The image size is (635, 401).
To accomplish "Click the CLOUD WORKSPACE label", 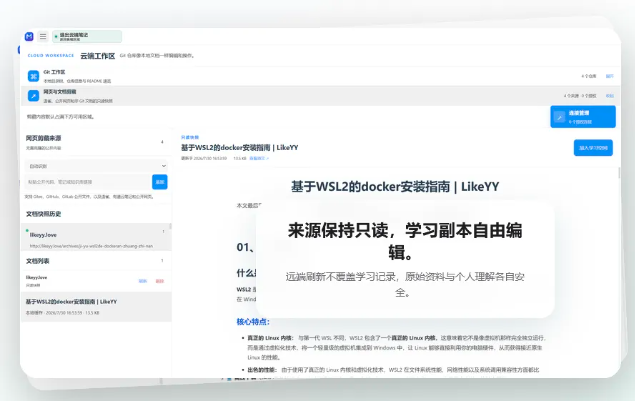I will click(51, 55).
